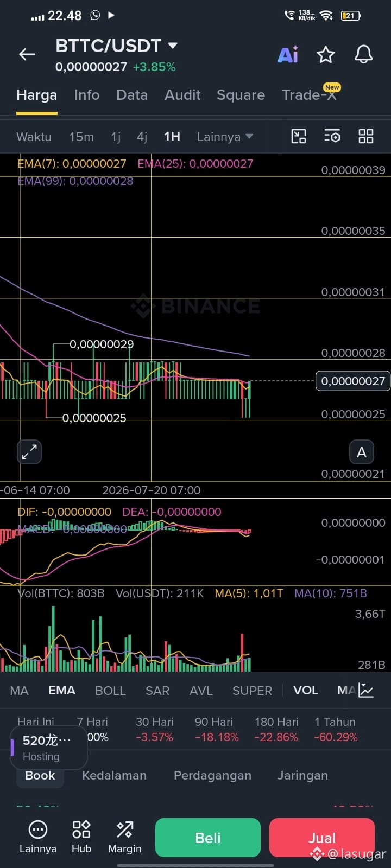The height and width of the screenshot is (868, 391).
Task: Select 1j timeframe
Action: pyautogui.click(x=116, y=137)
